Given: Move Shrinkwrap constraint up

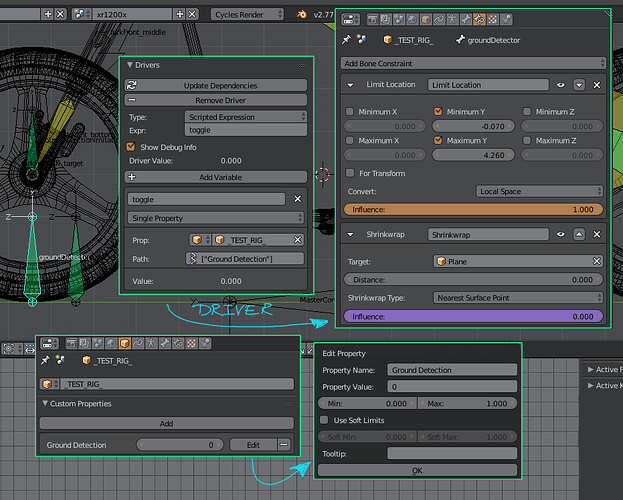Looking at the screenshot, I should (x=579, y=234).
